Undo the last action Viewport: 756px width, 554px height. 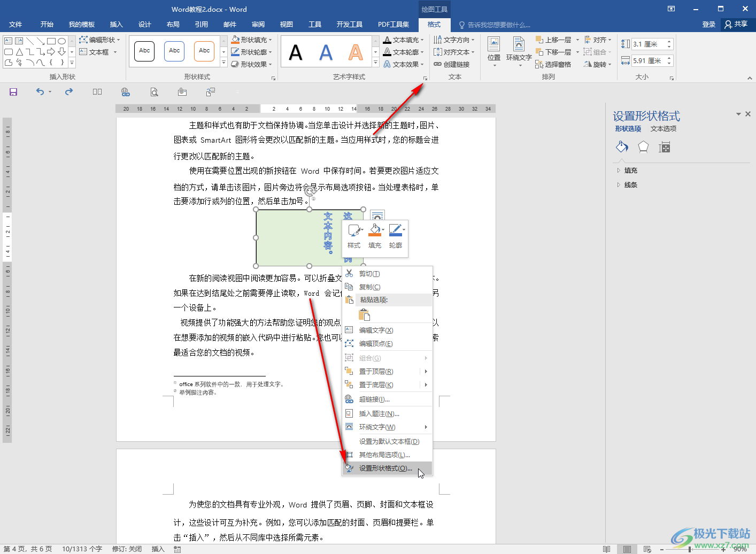(x=40, y=92)
